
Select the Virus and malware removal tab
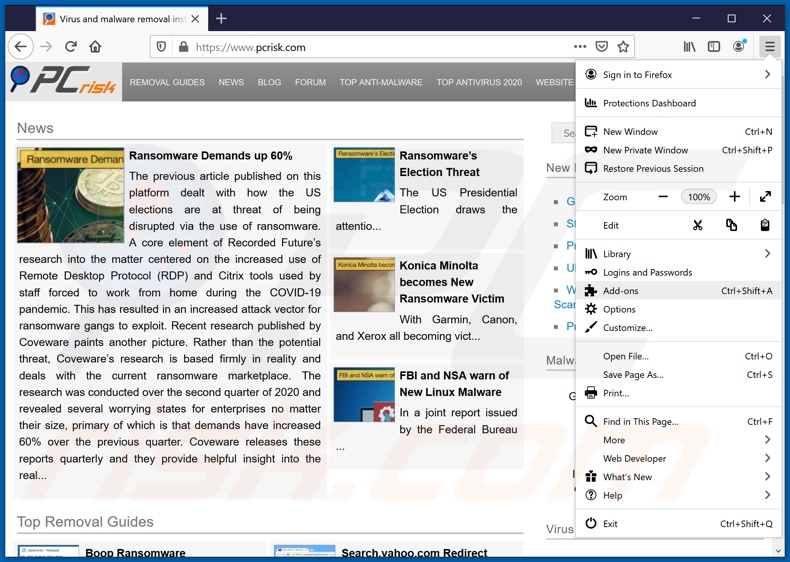pos(121,19)
